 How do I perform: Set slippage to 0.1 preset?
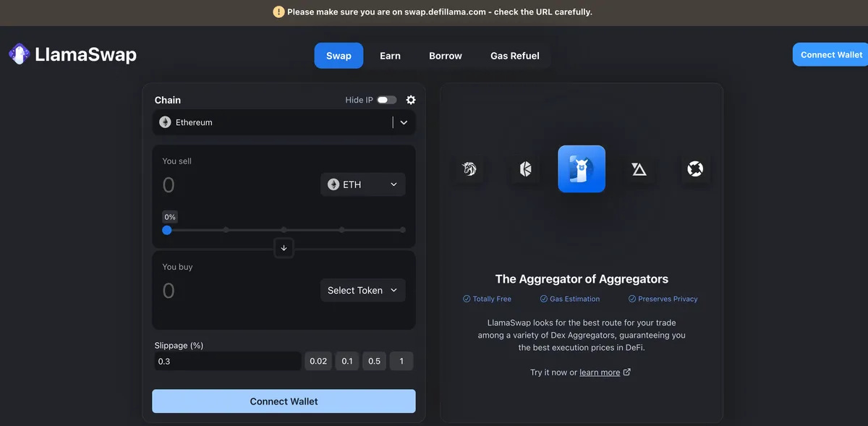point(347,361)
